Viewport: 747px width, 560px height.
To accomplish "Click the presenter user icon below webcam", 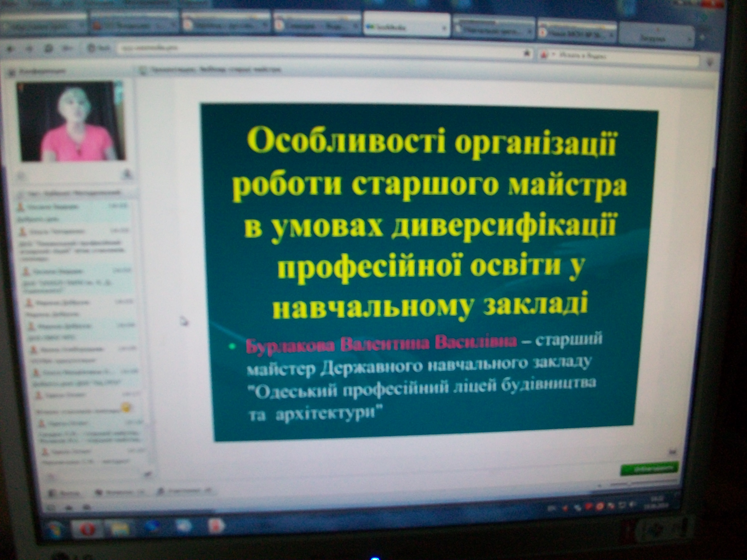I will [127, 174].
